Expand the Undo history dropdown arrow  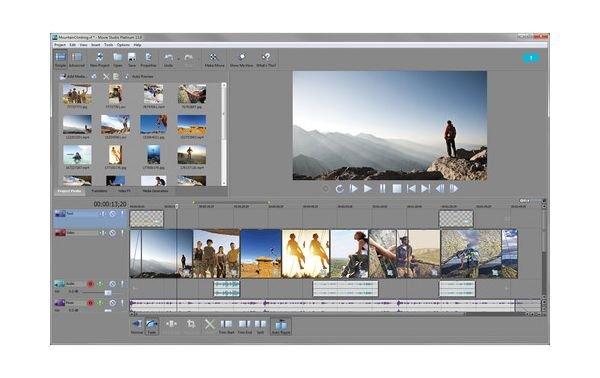coord(178,59)
